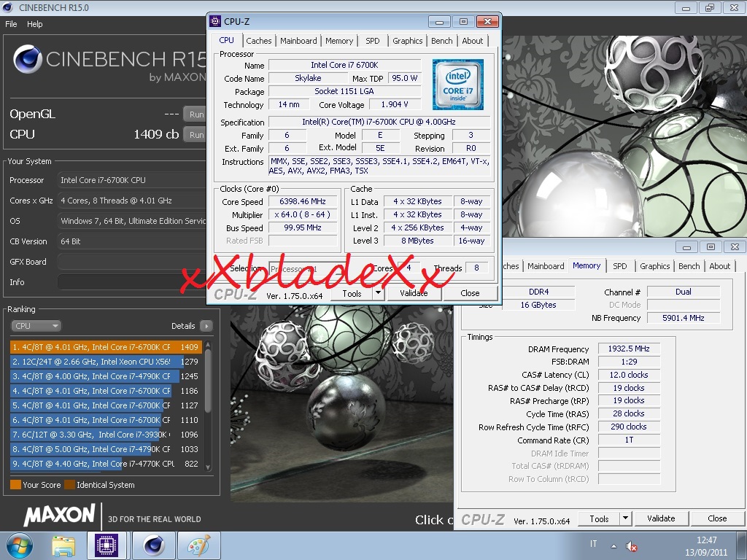Open About tab in front CPU-Z
This screenshot has width=747, height=560.
[x=472, y=41]
